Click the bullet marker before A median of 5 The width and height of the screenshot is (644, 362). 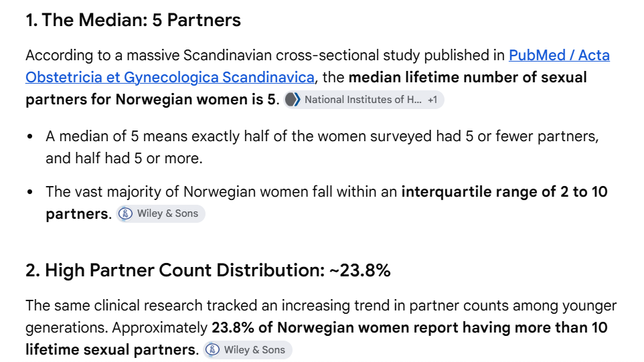29,137
